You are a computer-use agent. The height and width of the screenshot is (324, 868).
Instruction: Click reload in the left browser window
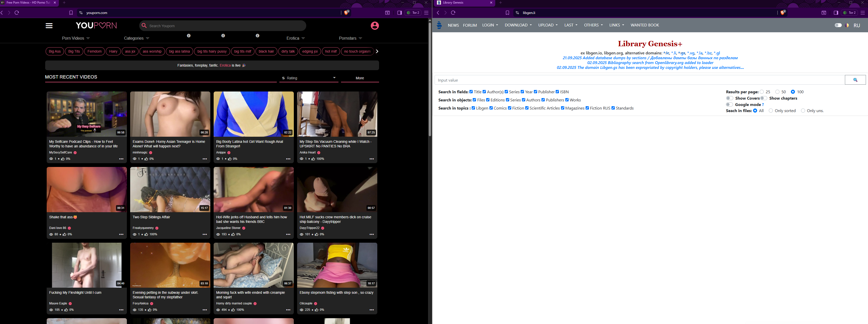(x=16, y=13)
